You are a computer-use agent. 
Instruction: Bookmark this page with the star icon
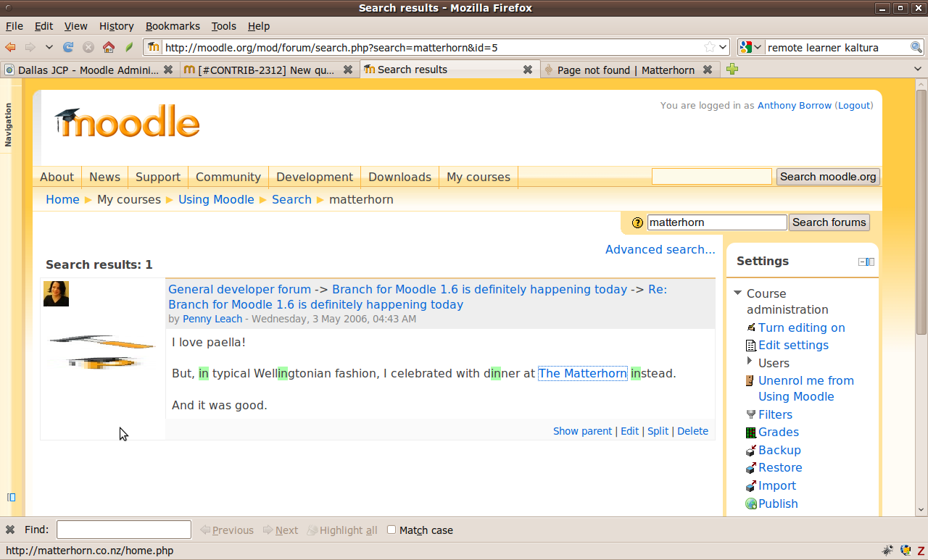click(710, 47)
